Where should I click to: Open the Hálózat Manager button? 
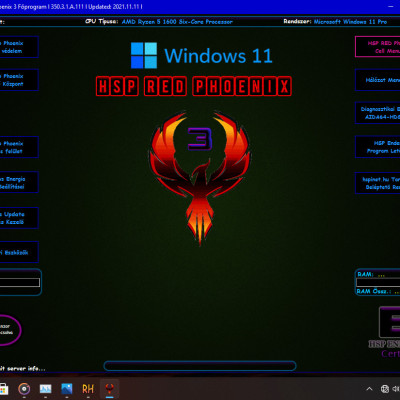click(378, 80)
